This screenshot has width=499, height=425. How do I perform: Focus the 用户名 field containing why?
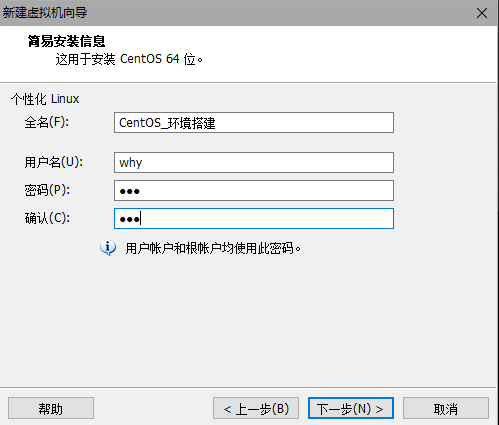254,163
